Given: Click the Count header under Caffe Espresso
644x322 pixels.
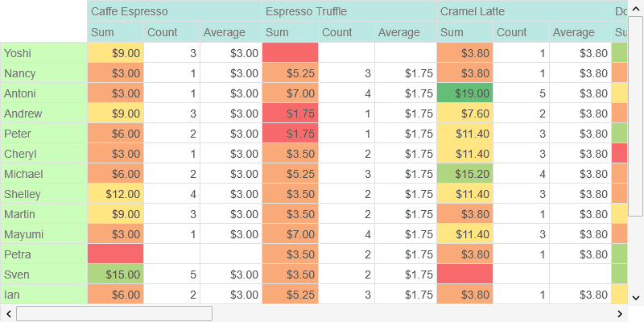Looking at the screenshot, I should point(171,32).
